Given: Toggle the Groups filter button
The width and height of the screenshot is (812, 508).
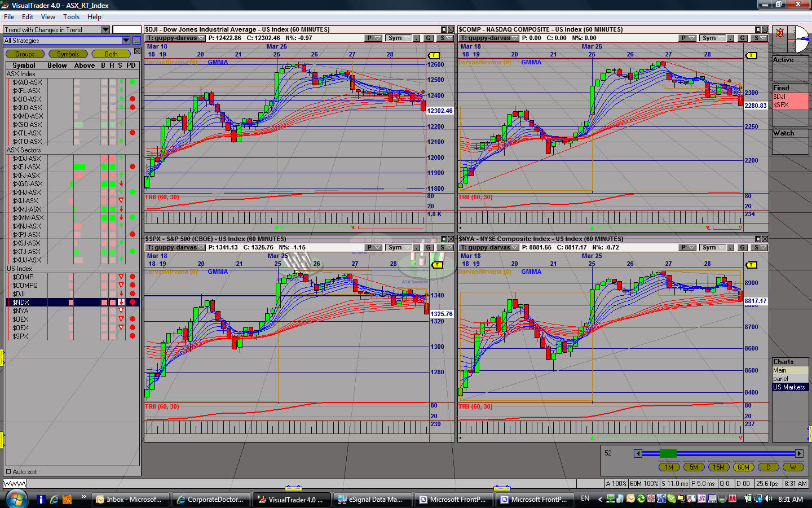Looking at the screenshot, I should (x=25, y=54).
